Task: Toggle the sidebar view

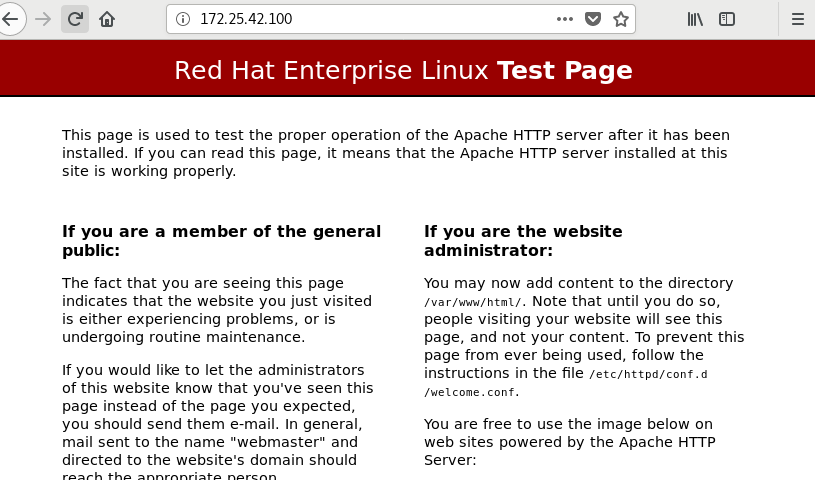Action: click(727, 19)
